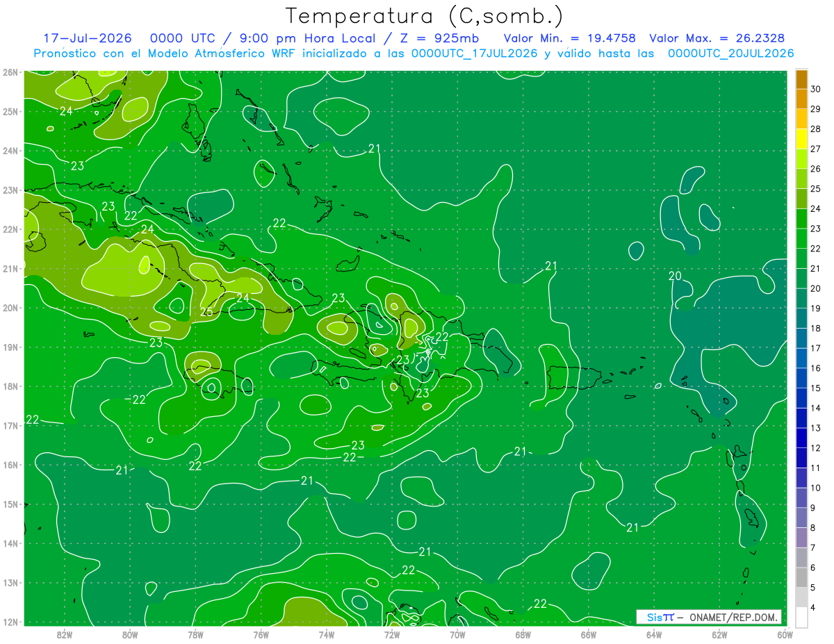Click the 'Valor Min. = 19.4758' text
The height and width of the screenshot is (644, 834).
tap(569, 38)
